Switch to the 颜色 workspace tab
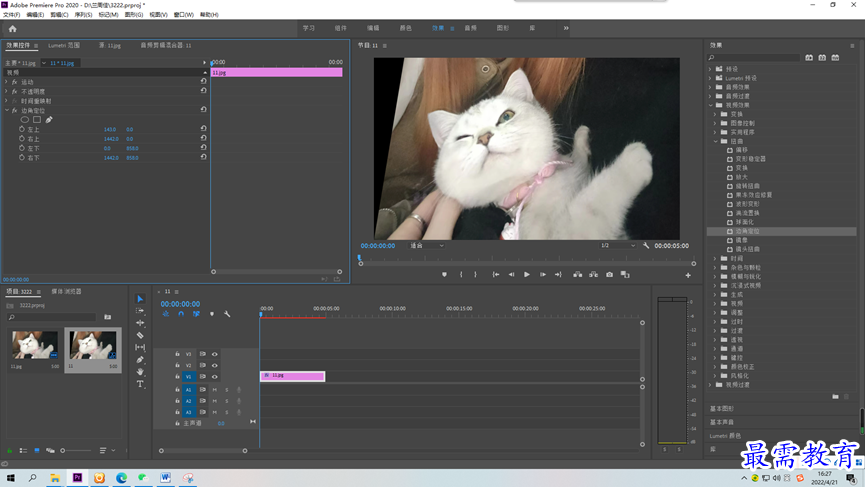Image resolution: width=865 pixels, height=487 pixels. (405, 28)
